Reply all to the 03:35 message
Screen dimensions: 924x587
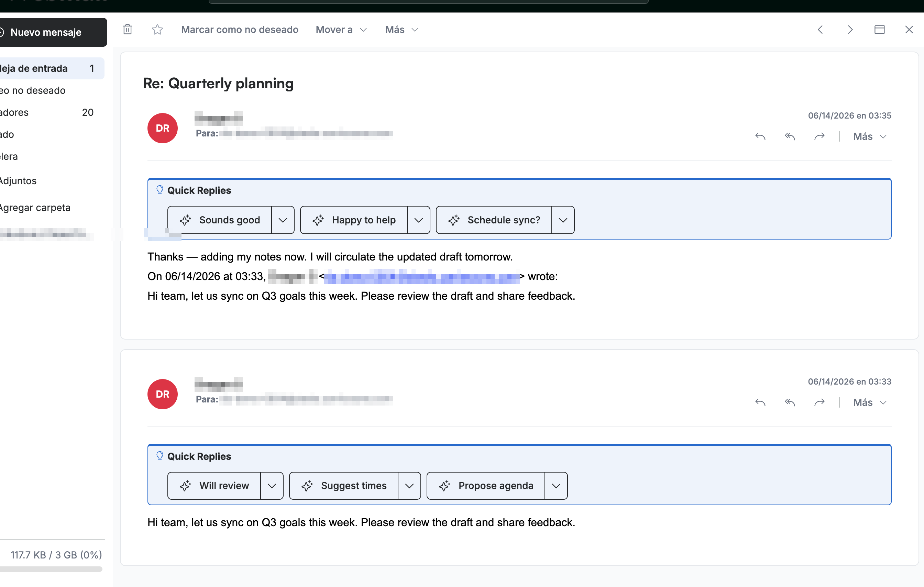tap(790, 136)
